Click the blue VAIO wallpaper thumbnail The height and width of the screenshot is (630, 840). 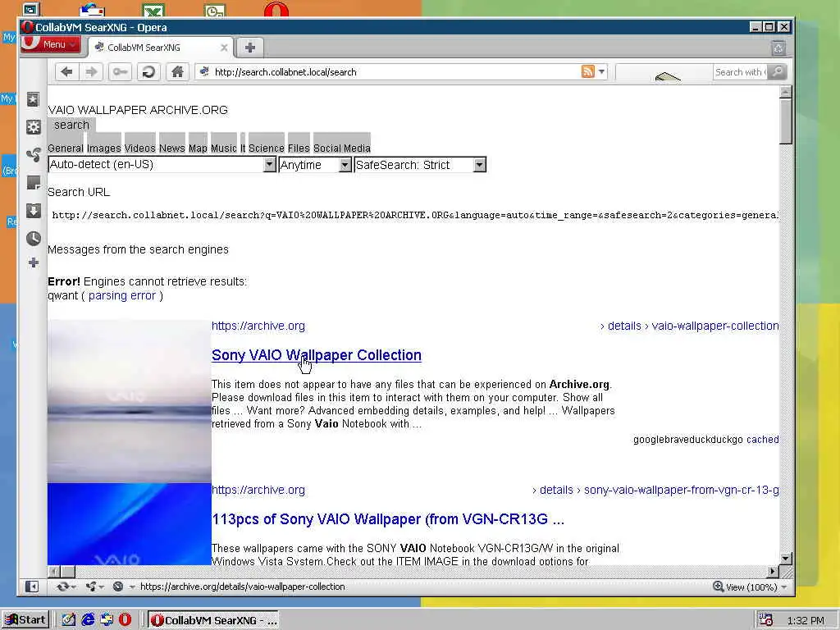[129, 524]
